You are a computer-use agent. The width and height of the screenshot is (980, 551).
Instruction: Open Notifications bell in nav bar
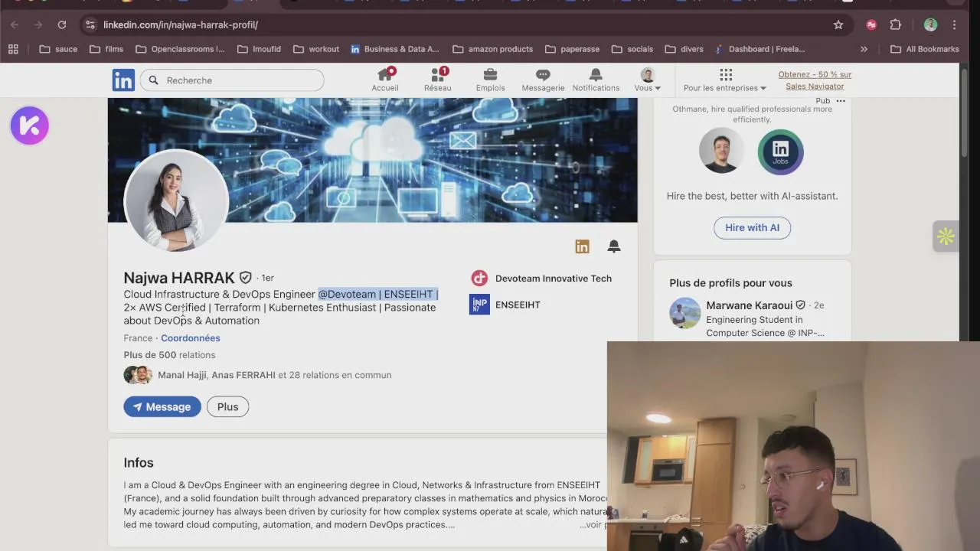pos(596,80)
